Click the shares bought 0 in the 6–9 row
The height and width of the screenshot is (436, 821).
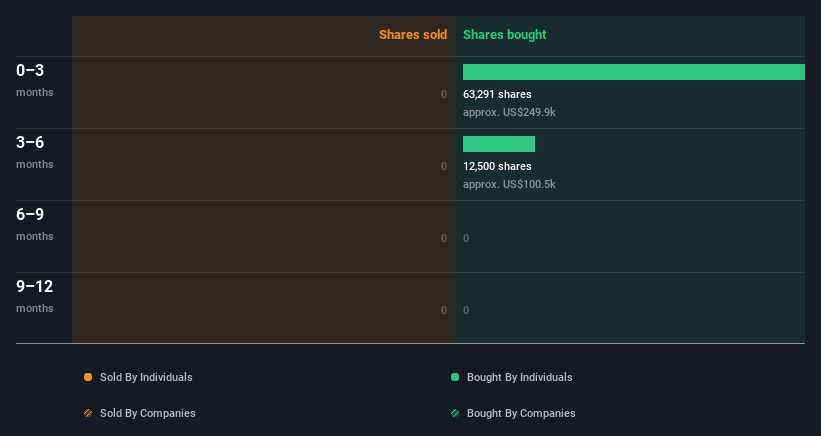pyautogui.click(x=466, y=238)
